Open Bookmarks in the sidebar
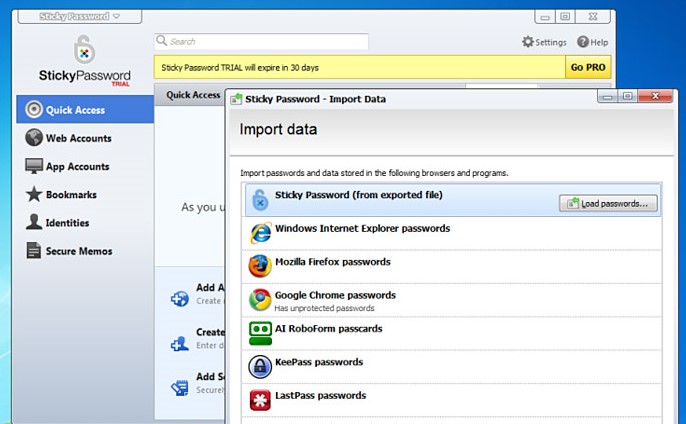Image resolution: width=686 pixels, height=424 pixels. tap(85, 195)
